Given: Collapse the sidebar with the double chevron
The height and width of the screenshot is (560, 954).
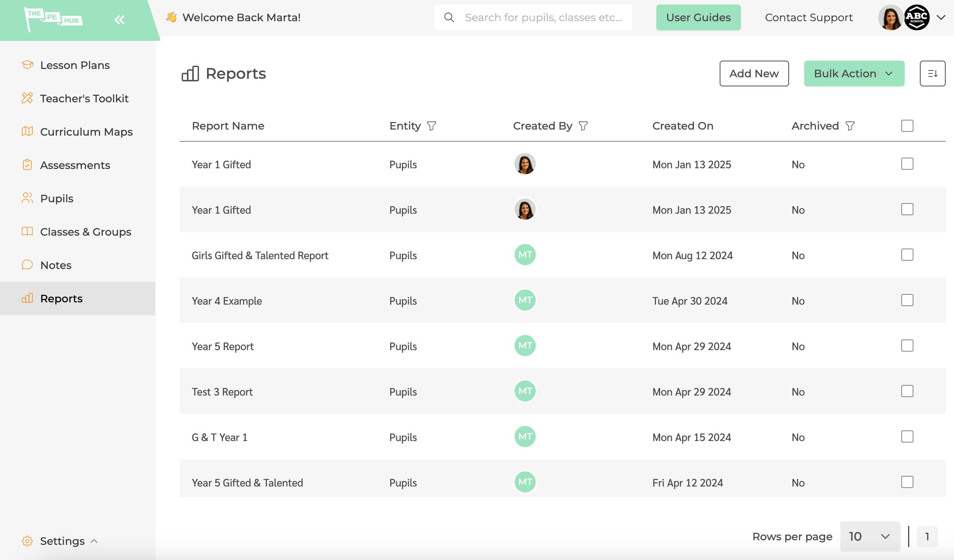Looking at the screenshot, I should click(119, 19).
